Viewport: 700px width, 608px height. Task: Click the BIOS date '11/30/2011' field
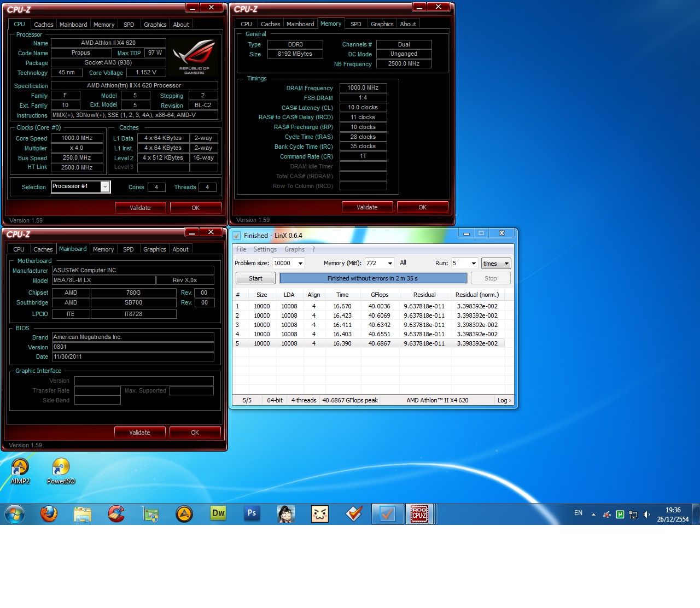click(133, 356)
